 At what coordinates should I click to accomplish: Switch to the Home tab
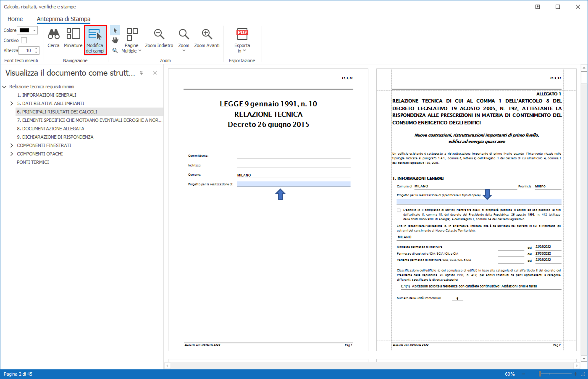click(15, 19)
